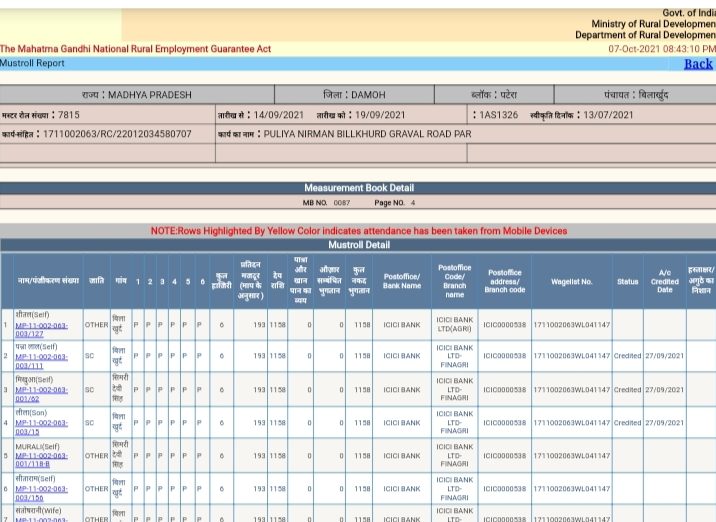Click the Mustroll Detail header bar
This screenshot has width=716, height=522.
coord(359,245)
